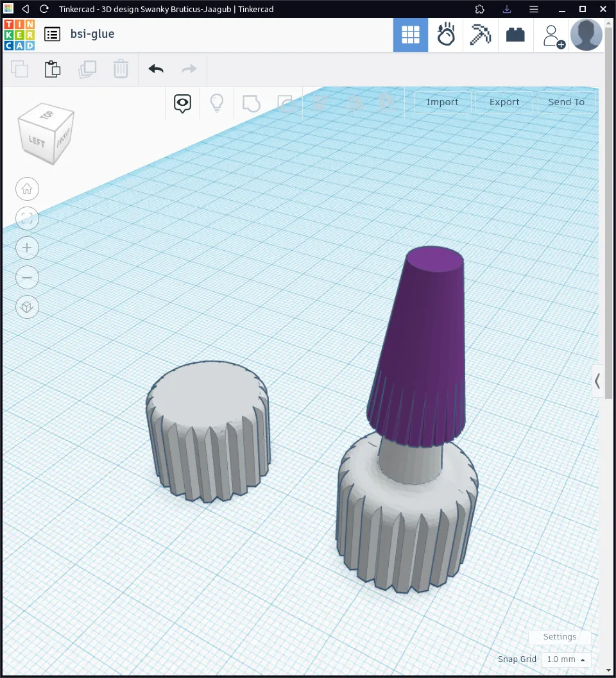
Task: Expand the collapsed shapes panel chevron
Action: (x=597, y=381)
